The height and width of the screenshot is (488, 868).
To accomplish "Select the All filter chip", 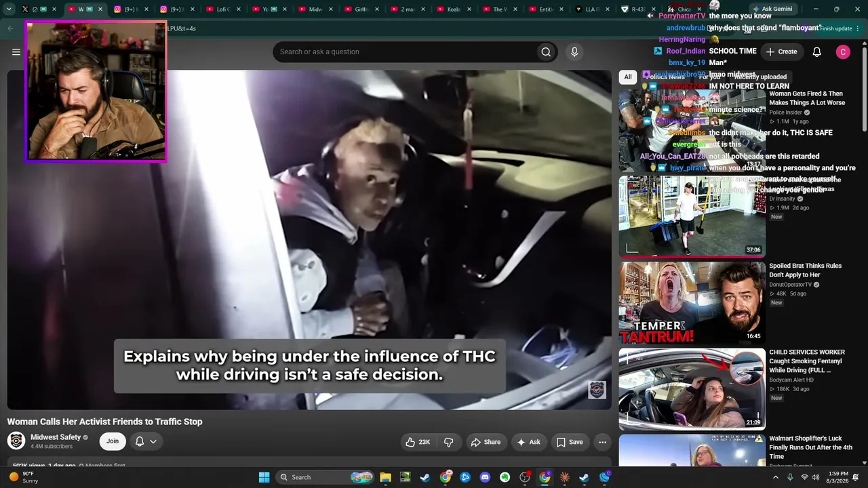I will click(x=628, y=77).
